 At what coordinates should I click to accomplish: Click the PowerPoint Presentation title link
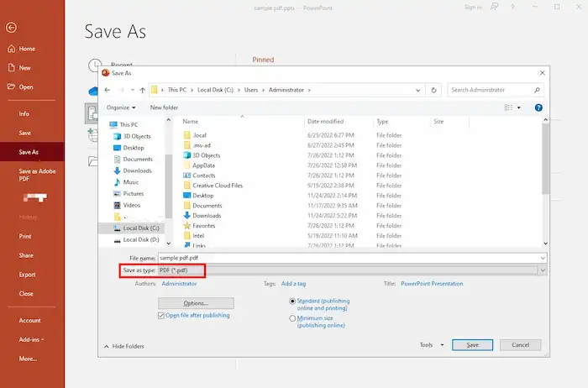pos(432,284)
